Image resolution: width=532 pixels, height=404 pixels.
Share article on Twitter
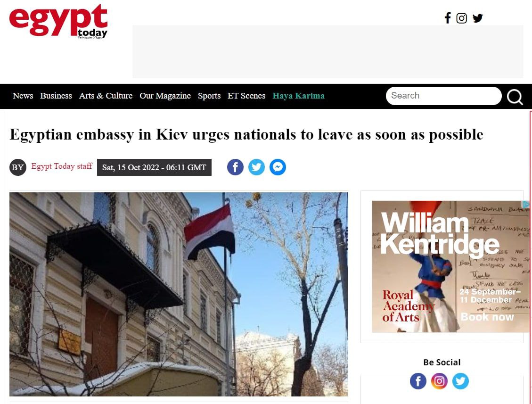(x=256, y=167)
